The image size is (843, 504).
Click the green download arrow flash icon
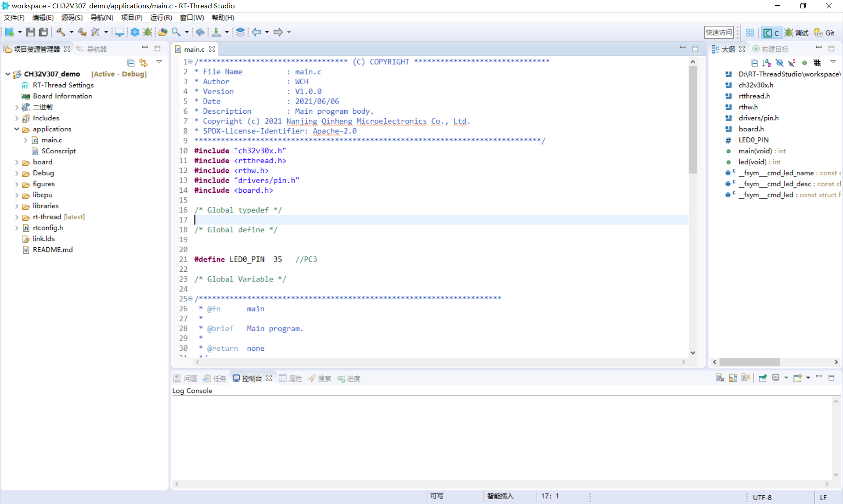pyautogui.click(x=216, y=32)
